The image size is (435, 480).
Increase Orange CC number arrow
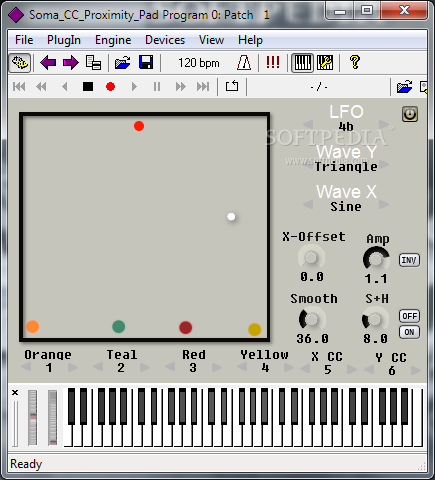(x=73, y=367)
